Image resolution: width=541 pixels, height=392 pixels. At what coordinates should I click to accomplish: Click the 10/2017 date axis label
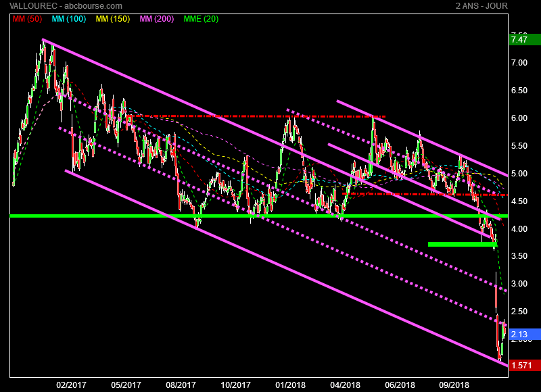[235, 385]
